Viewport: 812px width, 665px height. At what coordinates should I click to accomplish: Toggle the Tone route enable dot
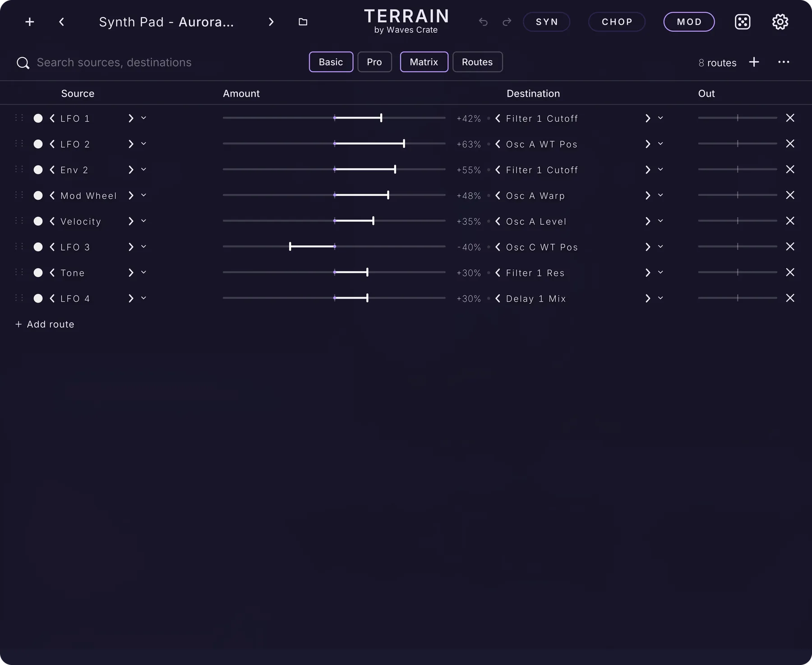(38, 272)
